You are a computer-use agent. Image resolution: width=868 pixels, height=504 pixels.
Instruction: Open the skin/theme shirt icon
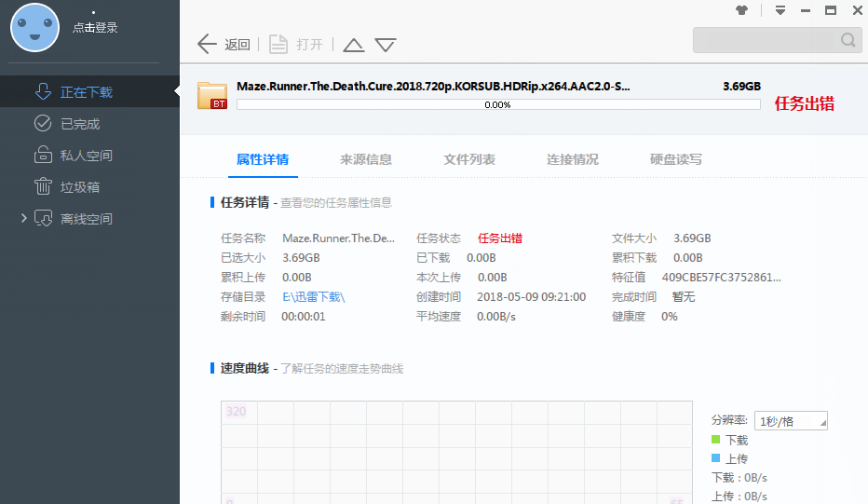(x=741, y=10)
